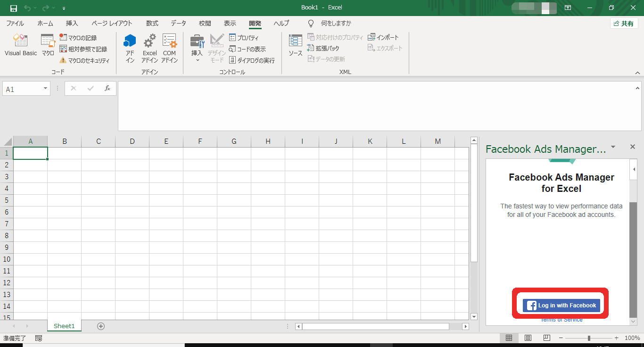Select row 7 header
Screen dimensions: 644x347
click(7, 224)
